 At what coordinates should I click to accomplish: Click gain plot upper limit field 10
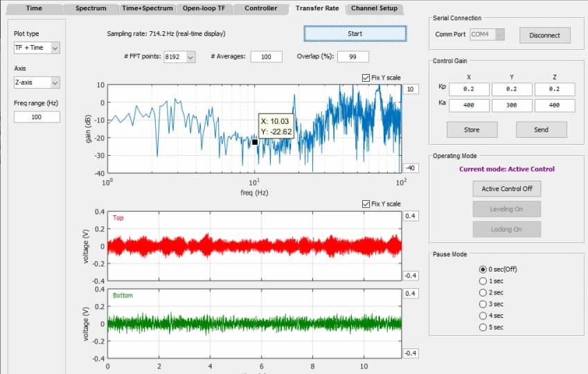point(411,89)
